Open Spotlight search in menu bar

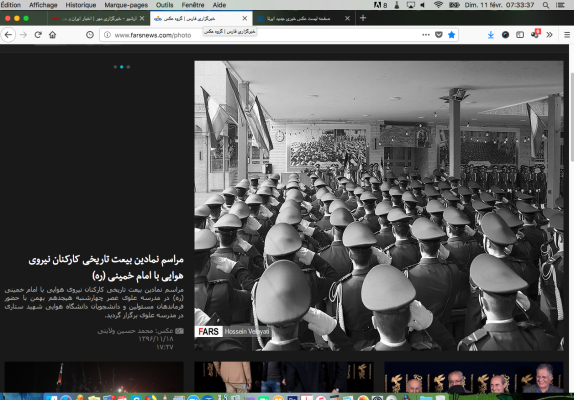click(545, 5)
